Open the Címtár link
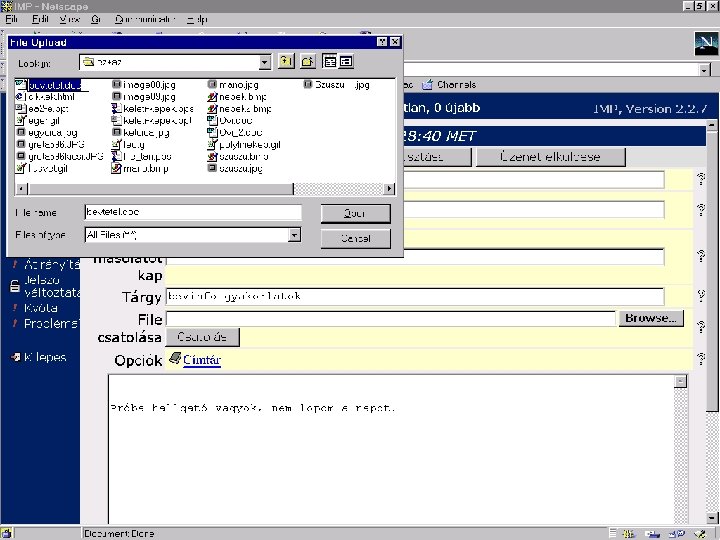 [202, 360]
